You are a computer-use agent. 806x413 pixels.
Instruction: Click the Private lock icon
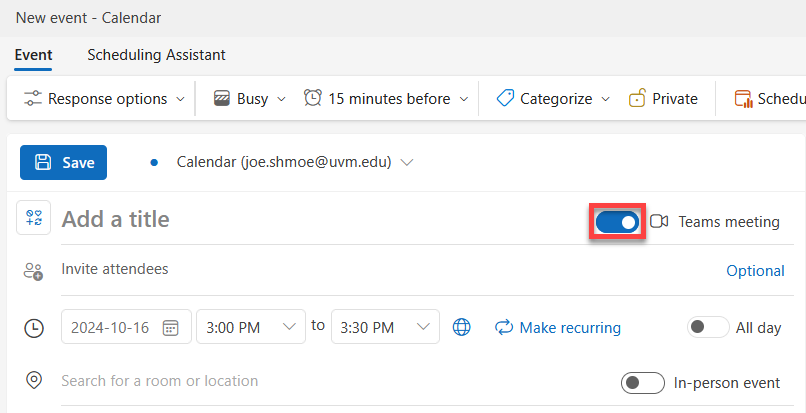pos(637,98)
